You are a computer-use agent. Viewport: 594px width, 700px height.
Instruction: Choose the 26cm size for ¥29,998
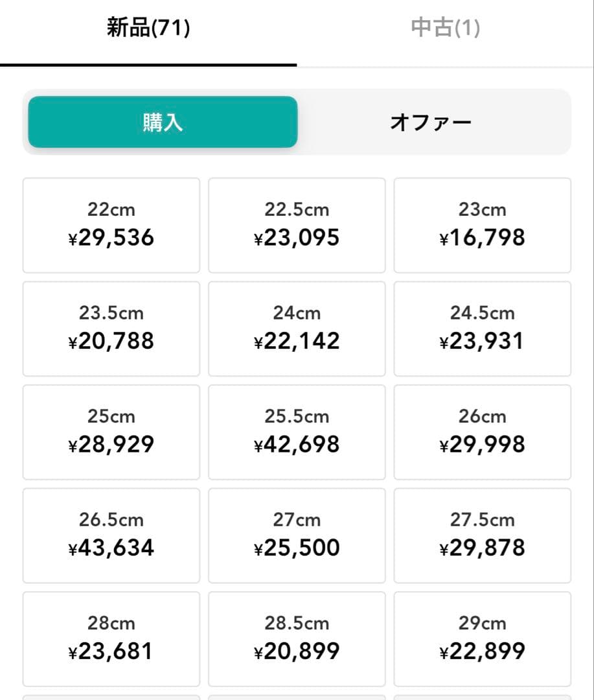coord(483,432)
